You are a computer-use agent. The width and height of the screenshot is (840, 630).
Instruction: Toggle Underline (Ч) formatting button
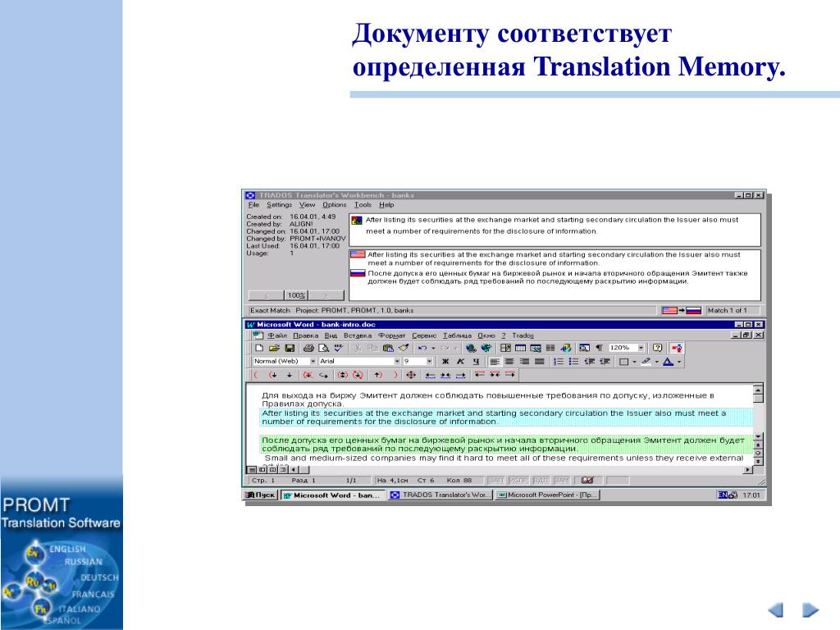tap(477, 362)
